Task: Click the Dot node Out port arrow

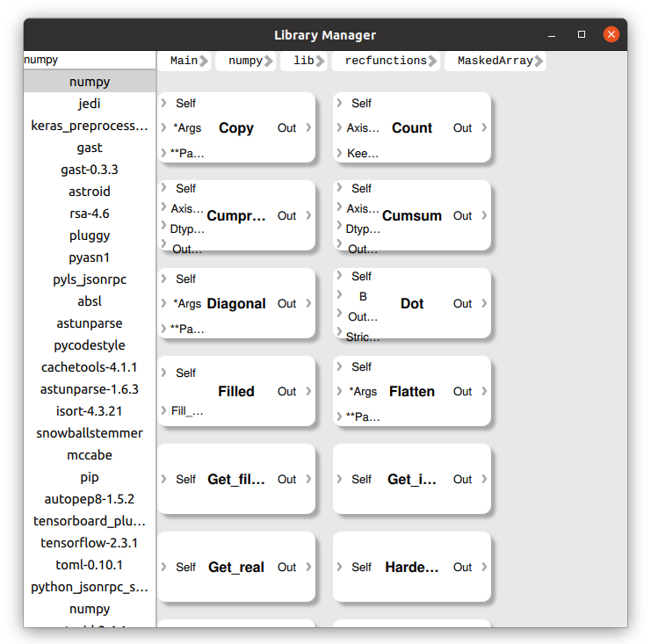Action: pyautogui.click(x=484, y=303)
